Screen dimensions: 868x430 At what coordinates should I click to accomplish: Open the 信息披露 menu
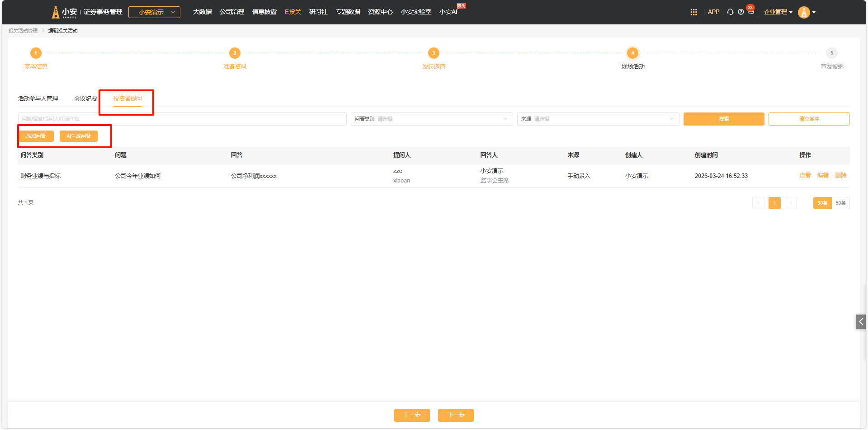tap(264, 12)
